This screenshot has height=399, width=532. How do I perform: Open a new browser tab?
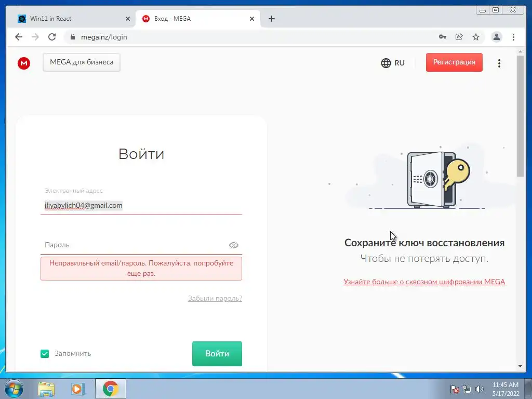[271, 19]
